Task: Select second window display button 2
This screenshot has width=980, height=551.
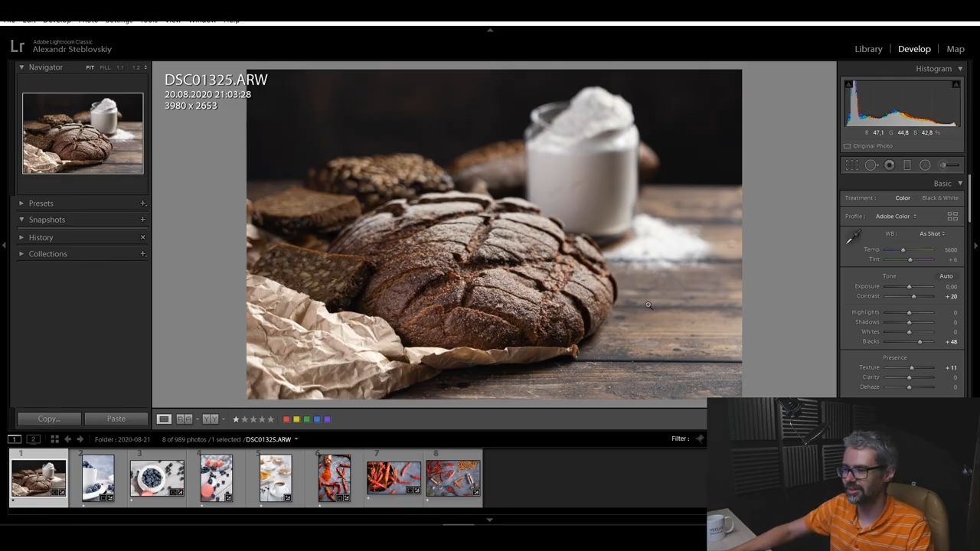Action: (x=33, y=439)
